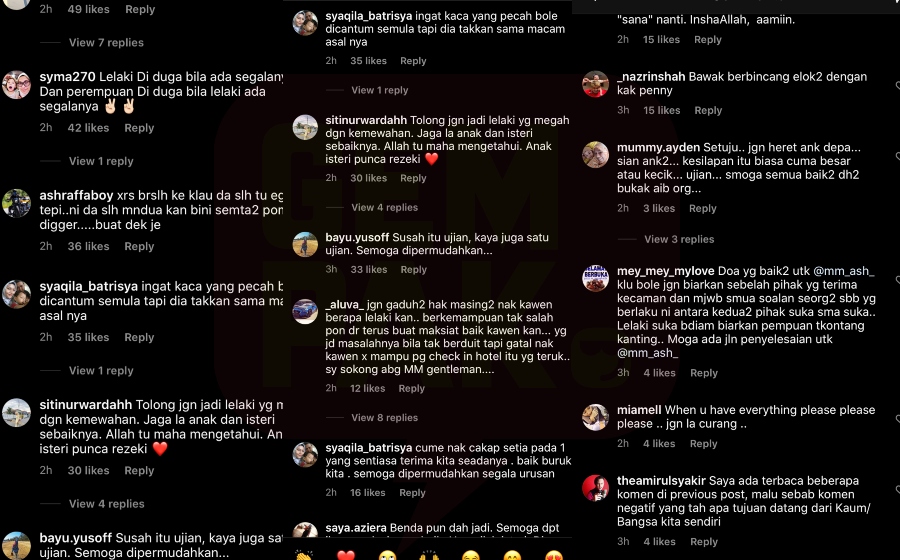900x560 pixels.
Task: View the 42 likes on syma270's comment
Action: click(88, 128)
